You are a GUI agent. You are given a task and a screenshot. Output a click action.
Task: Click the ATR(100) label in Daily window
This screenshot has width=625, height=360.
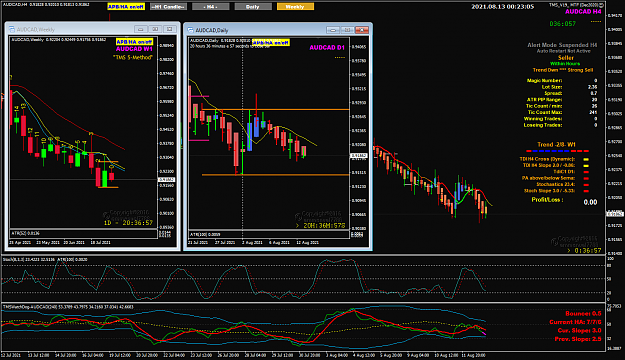click(x=205, y=234)
